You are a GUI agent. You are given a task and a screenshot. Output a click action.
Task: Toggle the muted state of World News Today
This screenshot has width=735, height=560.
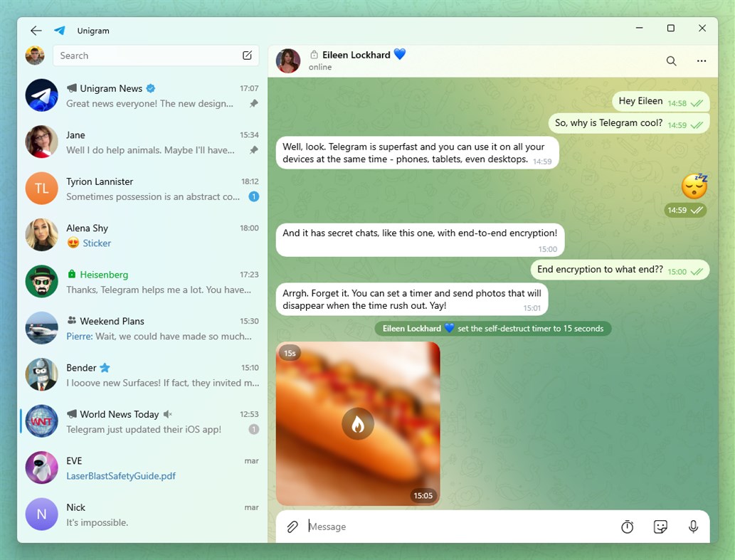pos(167,413)
